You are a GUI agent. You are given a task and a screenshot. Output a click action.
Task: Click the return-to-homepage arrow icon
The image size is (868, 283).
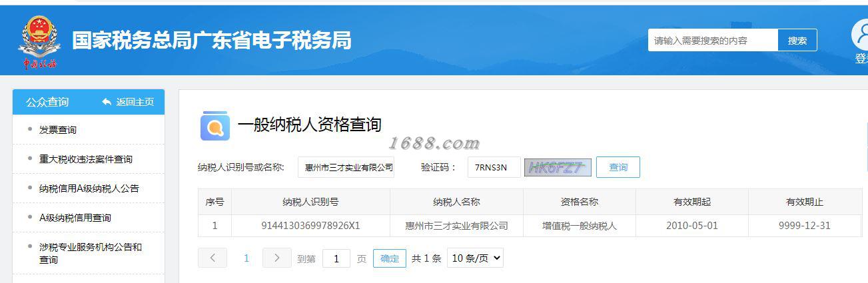[107, 102]
